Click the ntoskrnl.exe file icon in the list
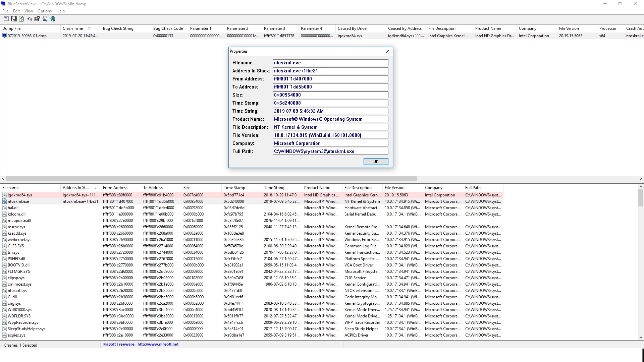Screen dimensions: 644x362 click(4, 201)
